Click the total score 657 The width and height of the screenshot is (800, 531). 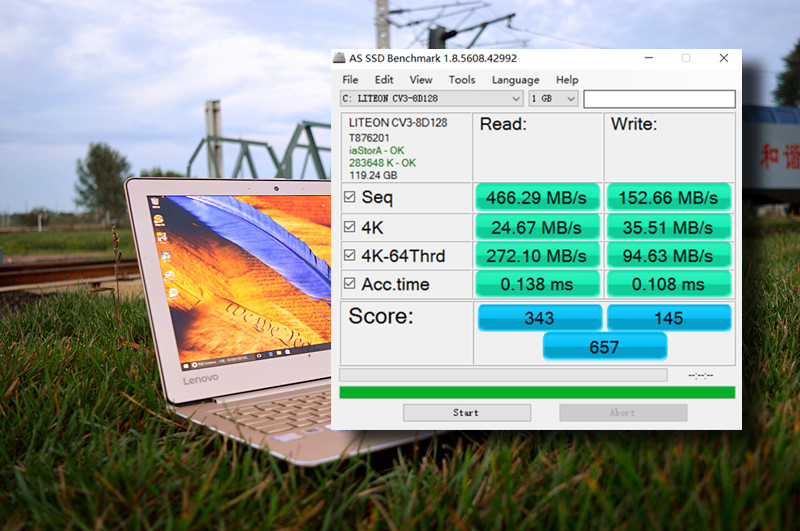pyautogui.click(x=605, y=347)
